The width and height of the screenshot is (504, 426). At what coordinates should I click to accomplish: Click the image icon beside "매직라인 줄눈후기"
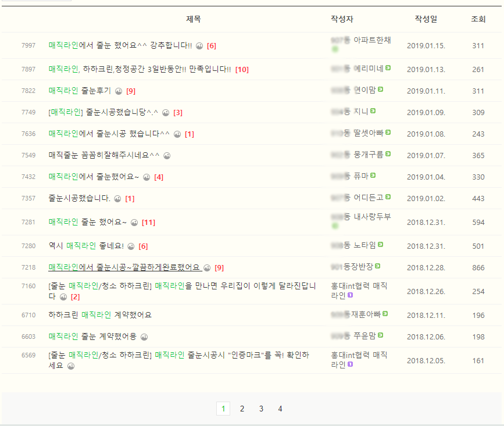(119, 91)
